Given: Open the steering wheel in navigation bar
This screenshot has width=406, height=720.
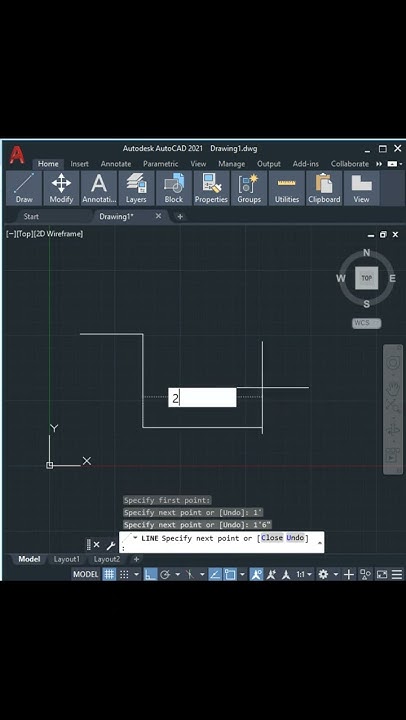Looking at the screenshot, I should (x=393, y=364).
